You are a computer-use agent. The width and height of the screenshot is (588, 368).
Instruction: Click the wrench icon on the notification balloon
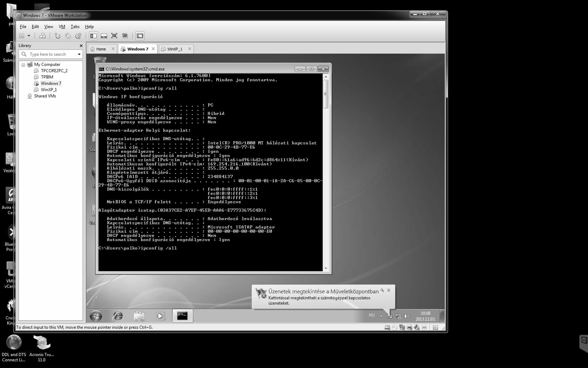(382, 290)
